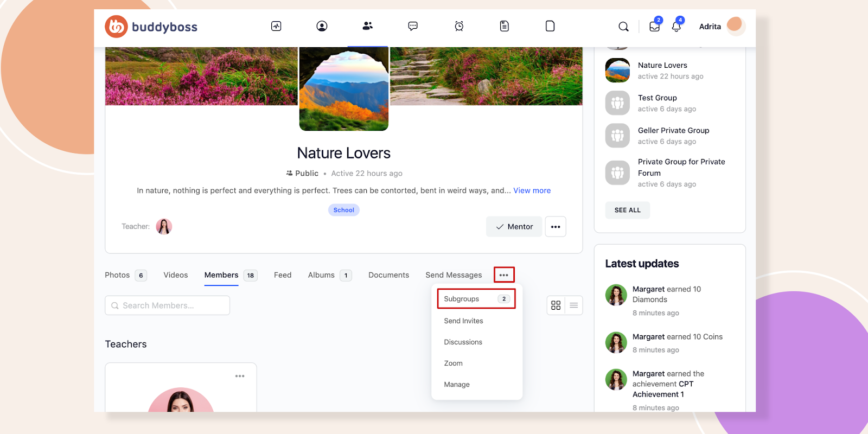This screenshot has height=434, width=868.
Task: Open the forums chat icon in navbar
Action: (413, 26)
